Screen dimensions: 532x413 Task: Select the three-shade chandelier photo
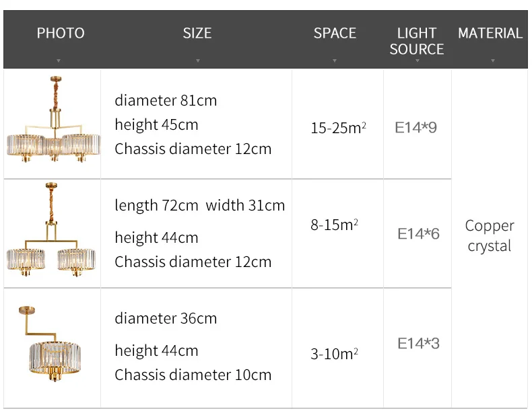coord(54,119)
